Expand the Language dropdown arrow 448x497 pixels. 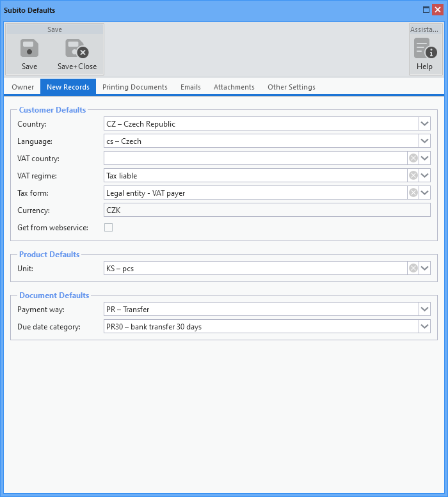click(x=424, y=141)
